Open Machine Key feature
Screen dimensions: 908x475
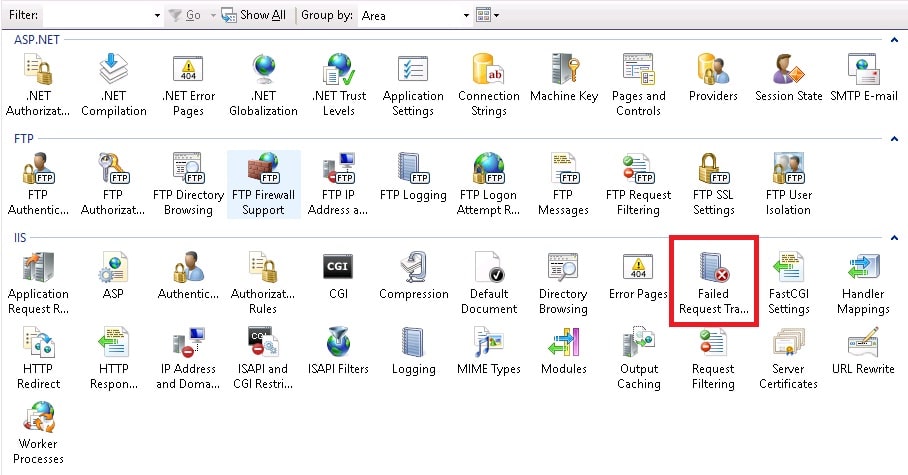pyautogui.click(x=563, y=78)
